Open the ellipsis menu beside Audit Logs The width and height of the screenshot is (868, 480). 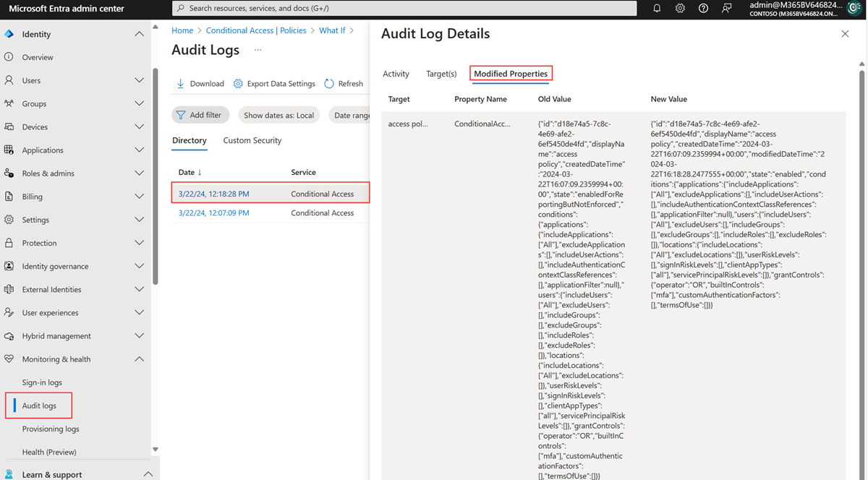[x=258, y=51]
